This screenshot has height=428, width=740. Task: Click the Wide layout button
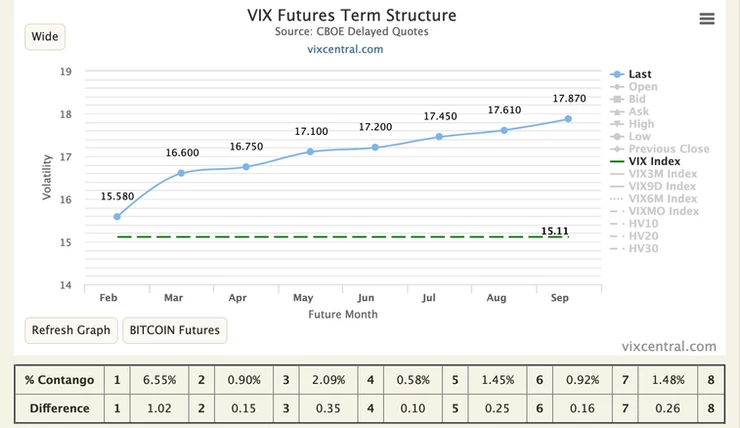[45, 37]
